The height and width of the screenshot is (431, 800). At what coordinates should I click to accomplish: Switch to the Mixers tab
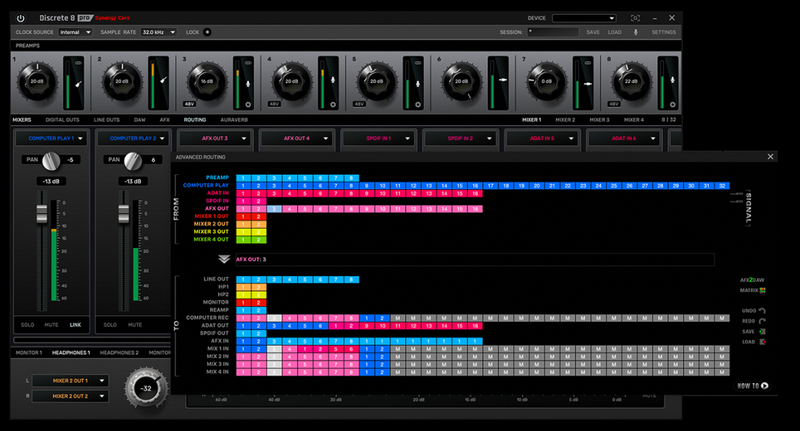[x=22, y=120]
